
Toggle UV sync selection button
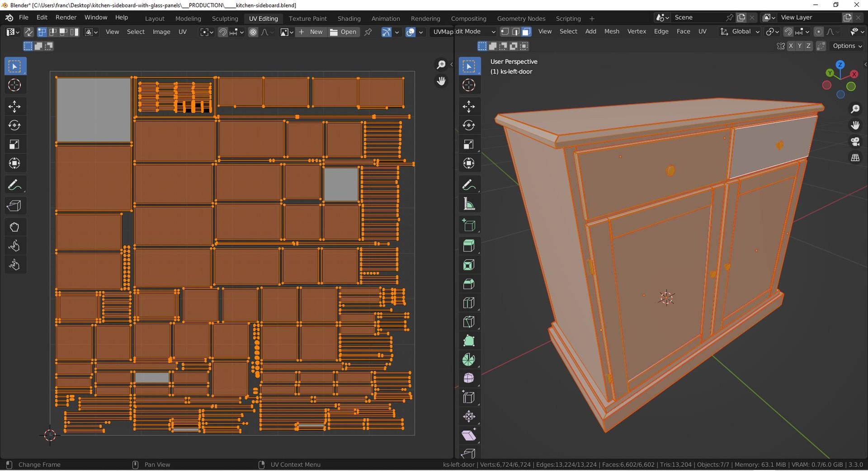[28, 32]
